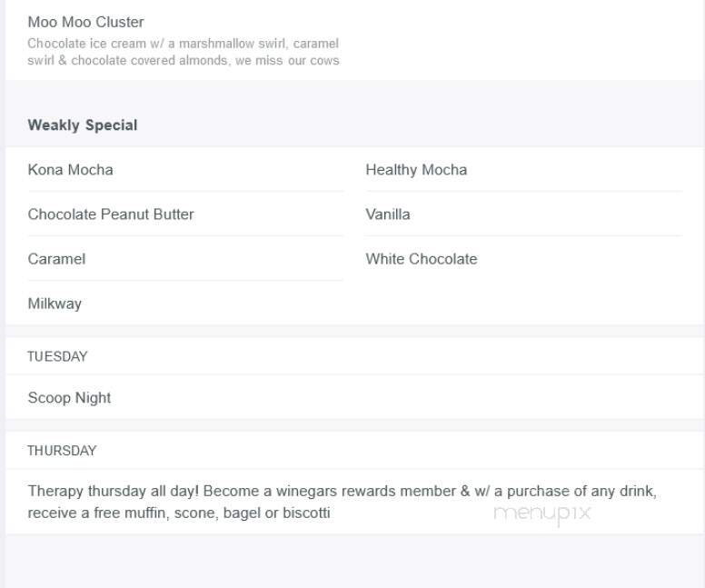Choose the Kona Mocha item

70,170
